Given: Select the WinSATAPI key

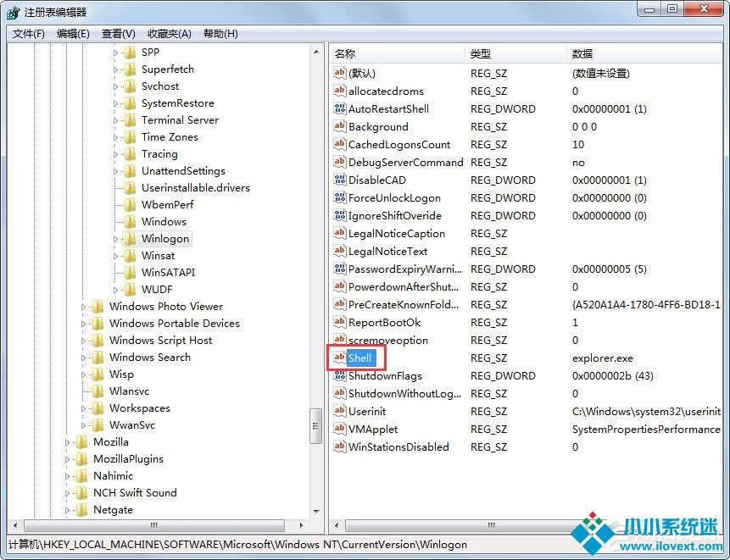Looking at the screenshot, I should 168,273.
